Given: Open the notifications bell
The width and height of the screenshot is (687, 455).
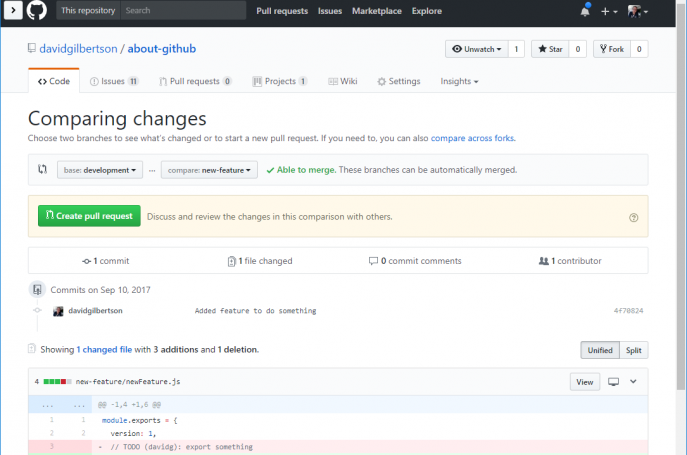Looking at the screenshot, I should [x=585, y=11].
